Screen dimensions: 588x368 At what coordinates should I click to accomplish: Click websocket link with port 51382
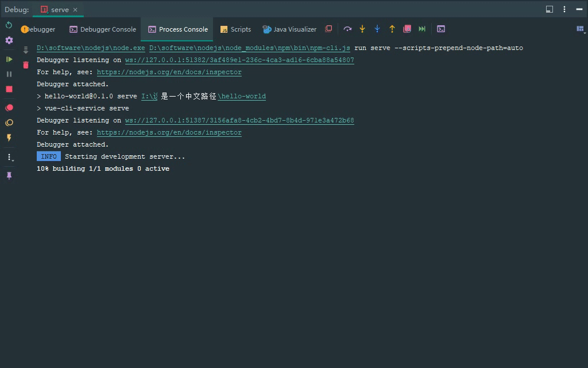pos(239,60)
